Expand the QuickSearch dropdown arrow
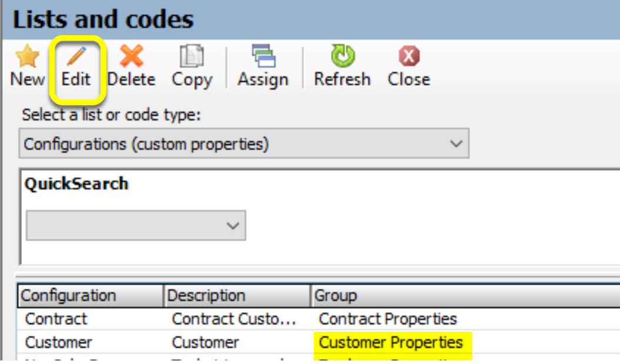The height and width of the screenshot is (364, 620). click(233, 226)
